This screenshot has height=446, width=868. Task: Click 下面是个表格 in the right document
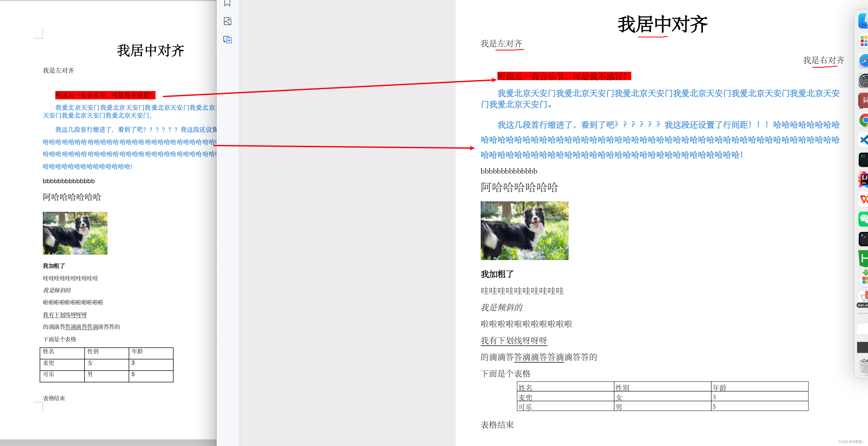pyautogui.click(x=506, y=373)
